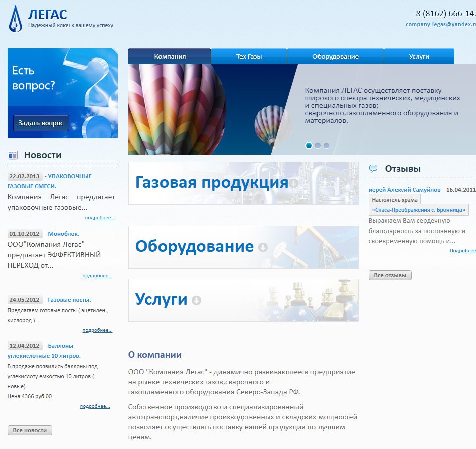The height and width of the screenshot is (449, 476).
Task: Click the ЛЕГАС site title text
Action: 47,15
